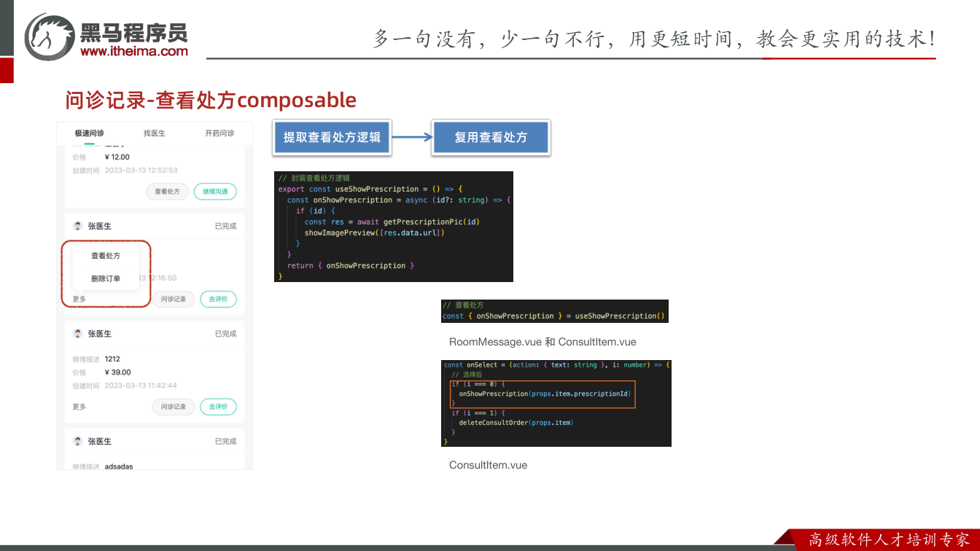Viewport: 980px width, 551px height.
Task: Switch to the 找医生 tab
Action: tap(155, 133)
